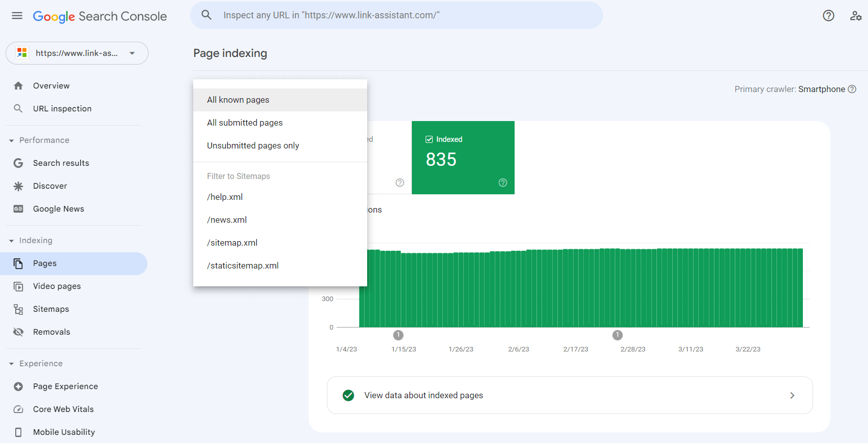Open Sitemaps report

tap(74, 309)
